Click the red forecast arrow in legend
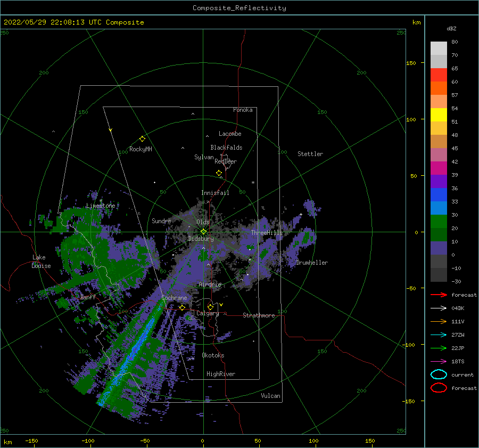The width and height of the screenshot is (479, 448). tap(439, 295)
